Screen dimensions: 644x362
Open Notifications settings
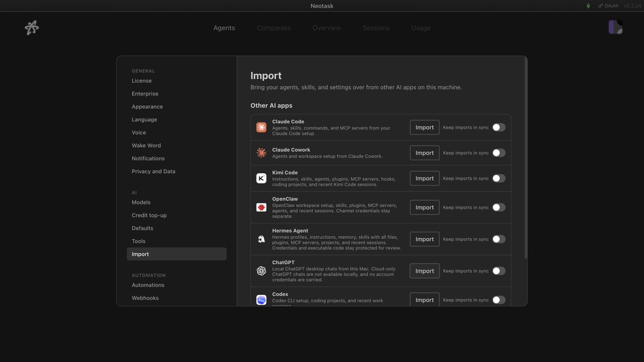[177, 158]
